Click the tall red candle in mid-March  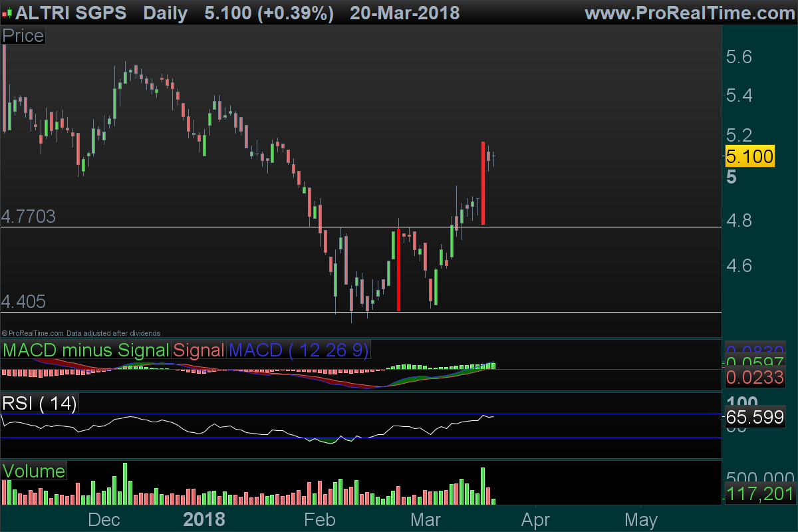click(483, 183)
